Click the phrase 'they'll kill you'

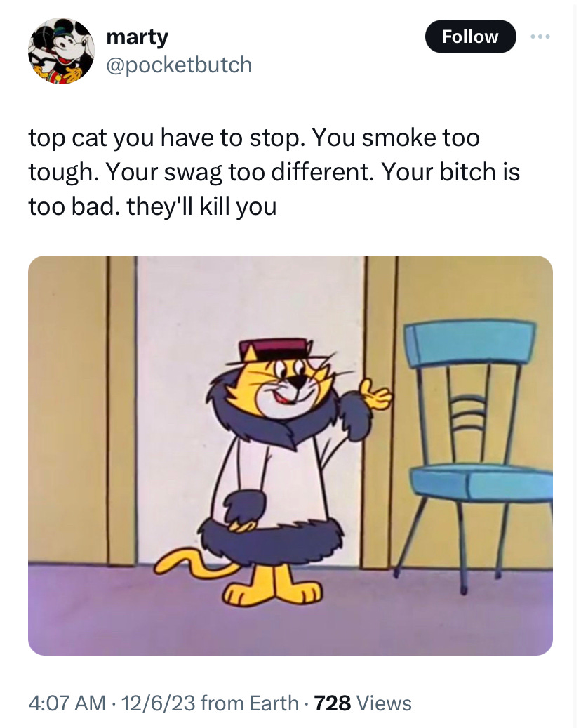click(201, 206)
